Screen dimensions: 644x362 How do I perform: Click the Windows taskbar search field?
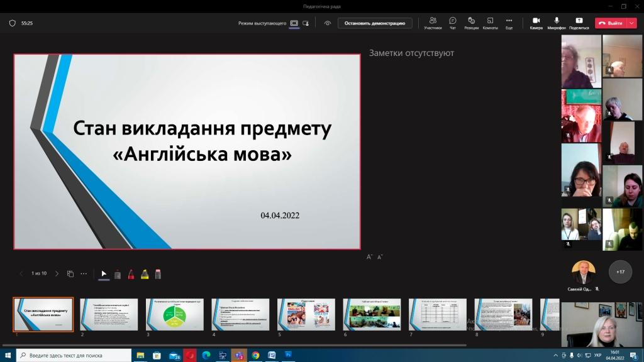tap(74, 355)
